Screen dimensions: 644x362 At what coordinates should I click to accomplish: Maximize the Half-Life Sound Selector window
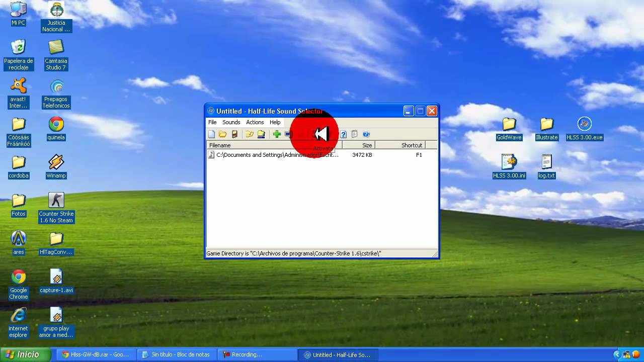[x=420, y=111]
